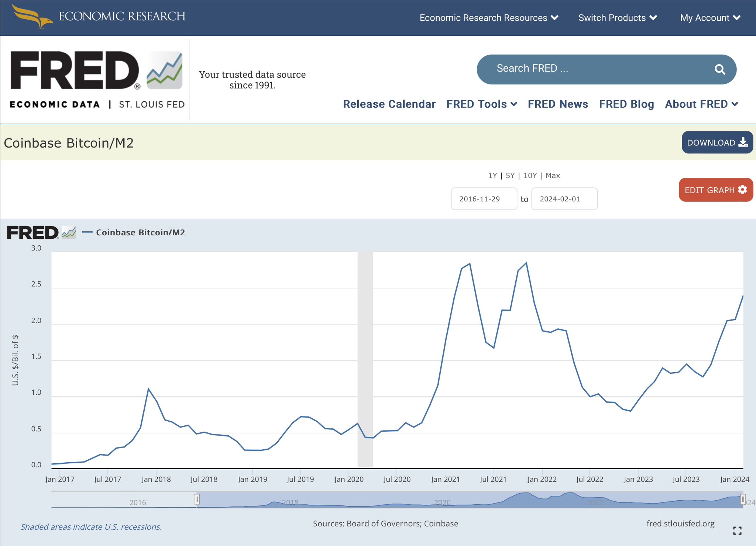Grab the left range slider handle
The image size is (756, 546).
[197, 499]
